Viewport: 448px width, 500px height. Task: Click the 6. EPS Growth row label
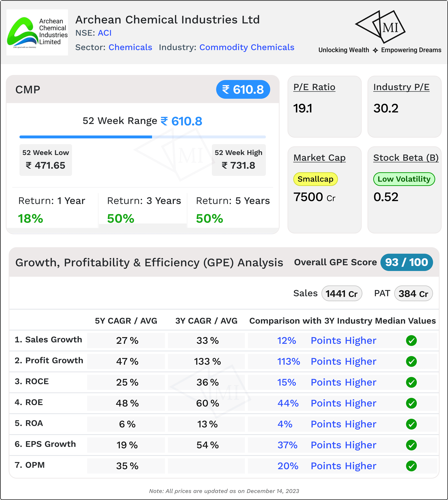(45, 444)
